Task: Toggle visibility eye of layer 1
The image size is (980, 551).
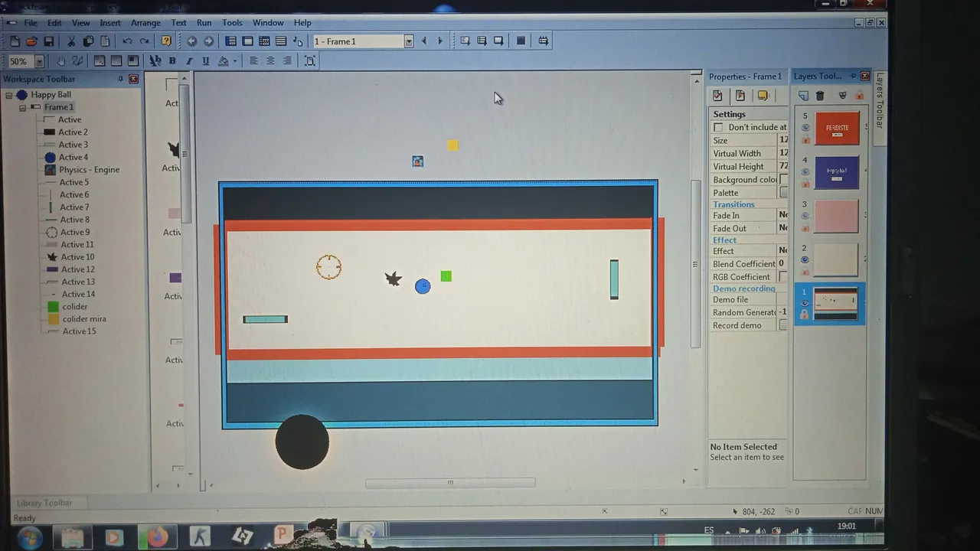Action: (x=805, y=304)
